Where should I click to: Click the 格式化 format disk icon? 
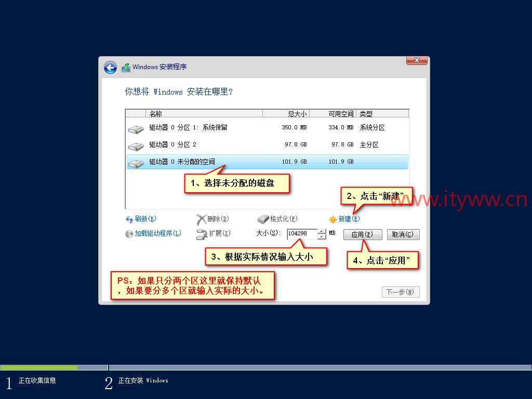point(263,219)
